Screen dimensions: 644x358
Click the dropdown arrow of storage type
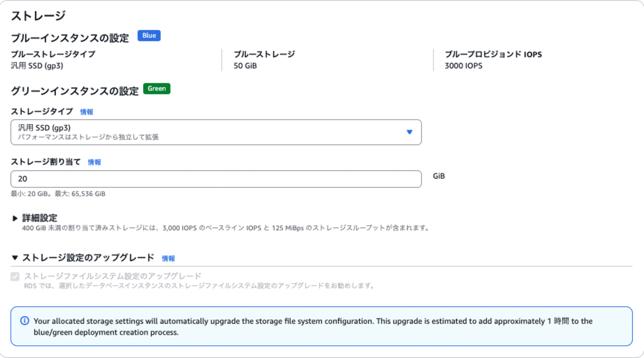point(410,132)
